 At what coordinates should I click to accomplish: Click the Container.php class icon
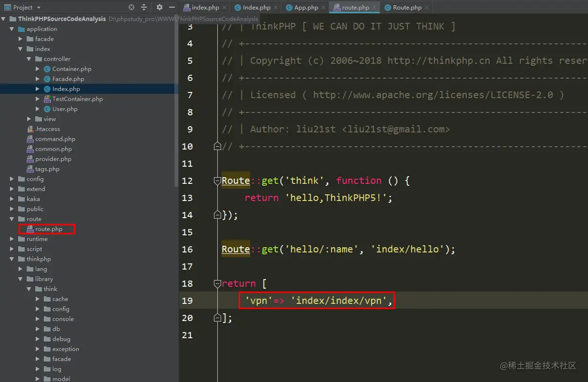[x=47, y=69]
